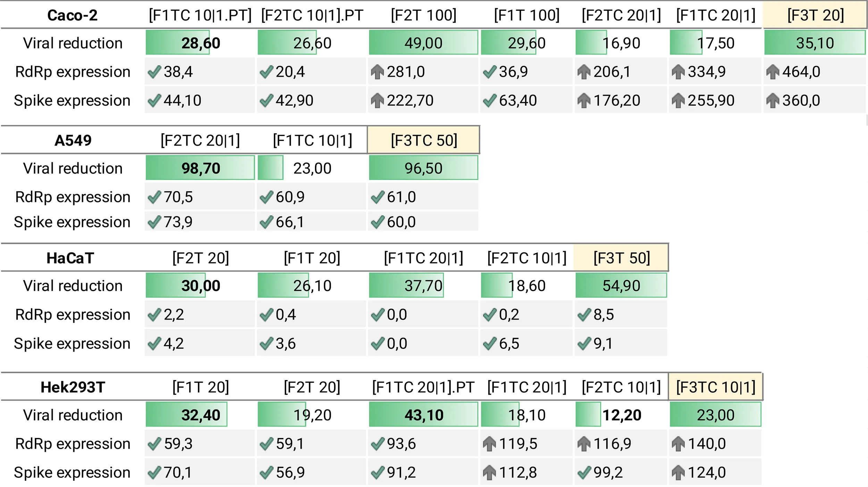Viewport: 868px width, 487px height.
Task: Select the up arrow next to 124,0
Action: point(678,472)
